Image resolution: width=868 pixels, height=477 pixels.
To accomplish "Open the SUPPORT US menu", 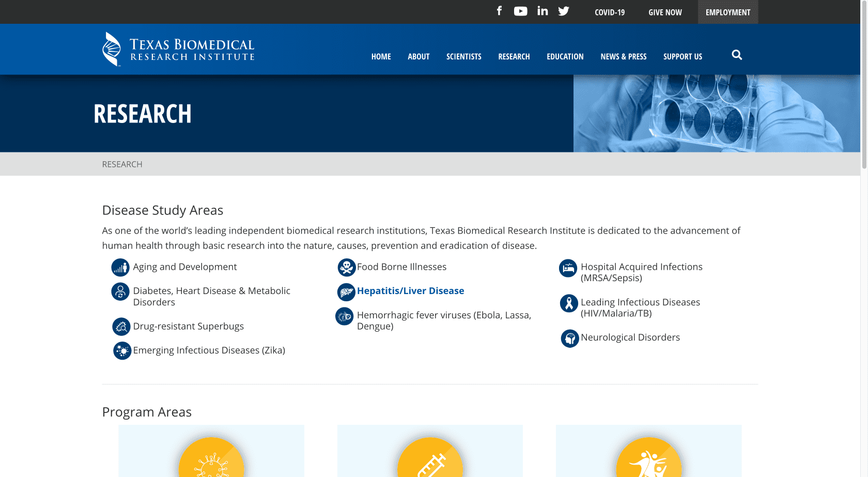I will (x=683, y=56).
